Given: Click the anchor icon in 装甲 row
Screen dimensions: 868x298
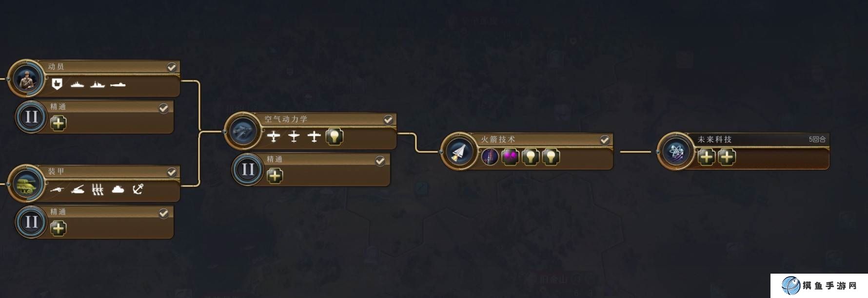Looking at the screenshot, I should 138,189.
